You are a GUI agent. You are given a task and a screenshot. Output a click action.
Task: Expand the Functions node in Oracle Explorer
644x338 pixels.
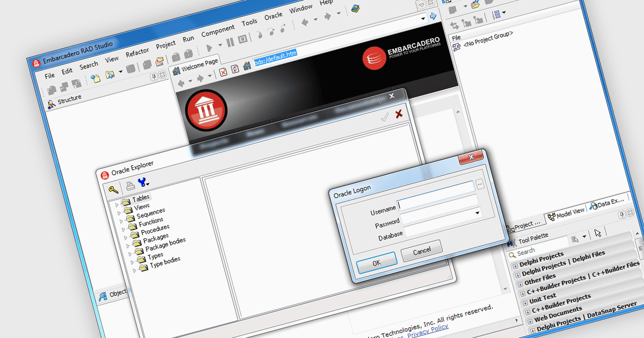(123, 229)
